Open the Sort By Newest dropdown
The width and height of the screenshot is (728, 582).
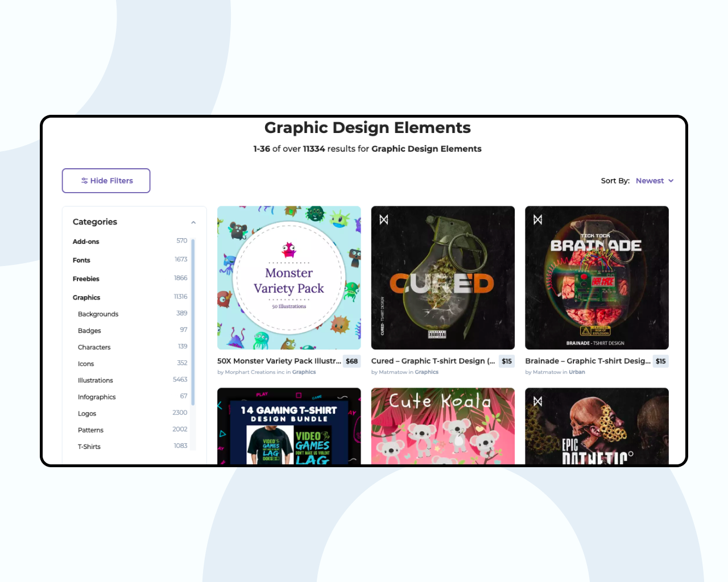(655, 181)
